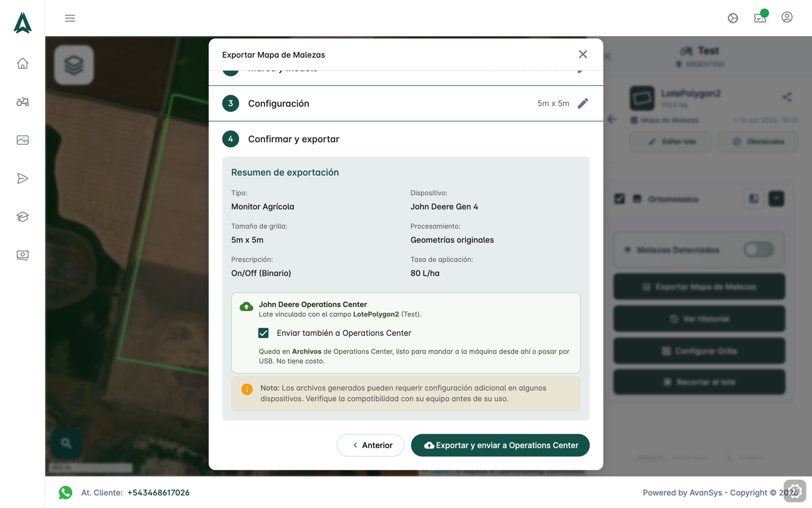Click Anterior to go back
Screen dimensions: 812x508
click(370, 446)
